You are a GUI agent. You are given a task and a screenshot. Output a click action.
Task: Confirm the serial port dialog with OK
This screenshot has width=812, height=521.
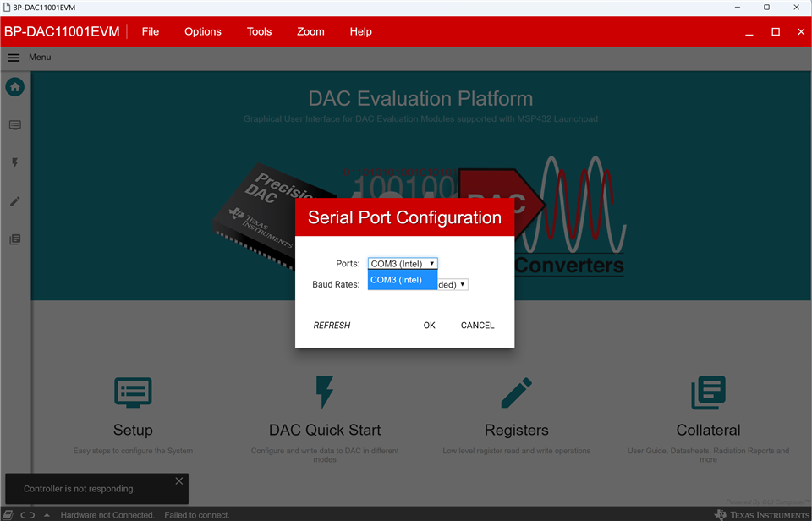coord(430,326)
